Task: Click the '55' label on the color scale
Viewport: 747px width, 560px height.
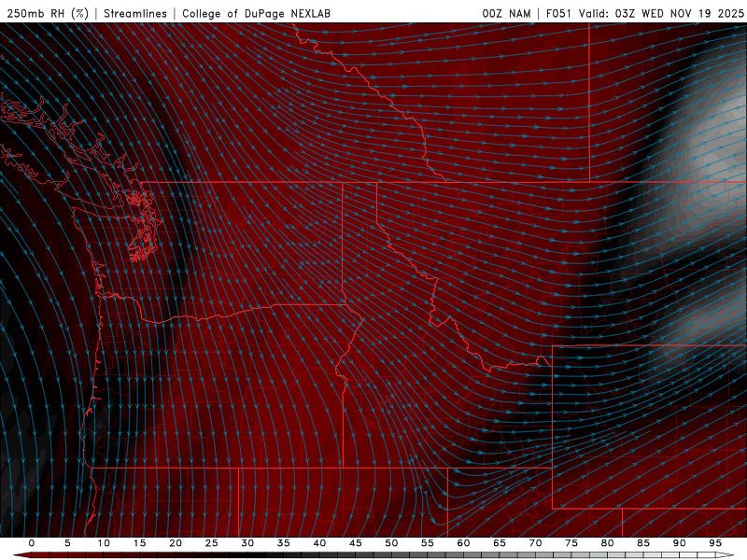Action: (428, 543)
